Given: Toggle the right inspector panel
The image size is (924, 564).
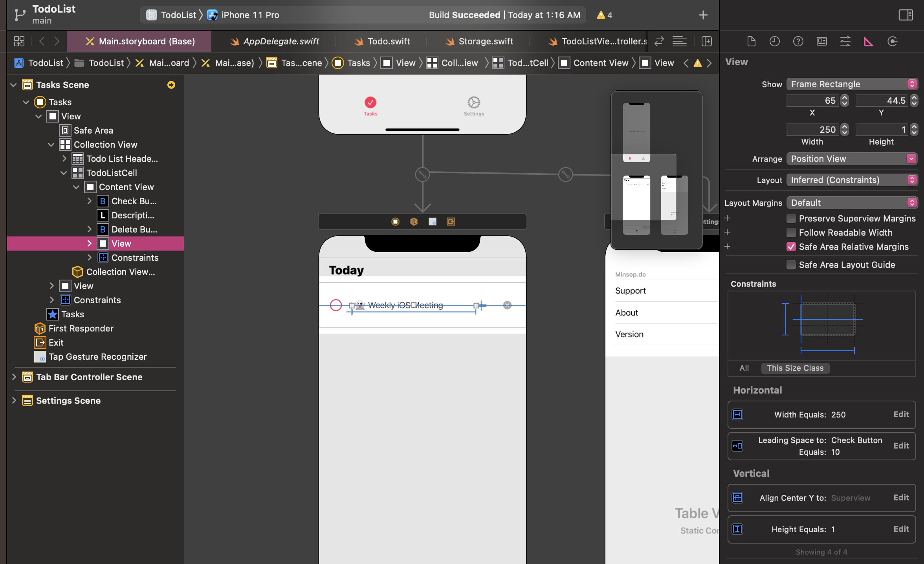Looking at the screenshot, I should click(906, 15).
